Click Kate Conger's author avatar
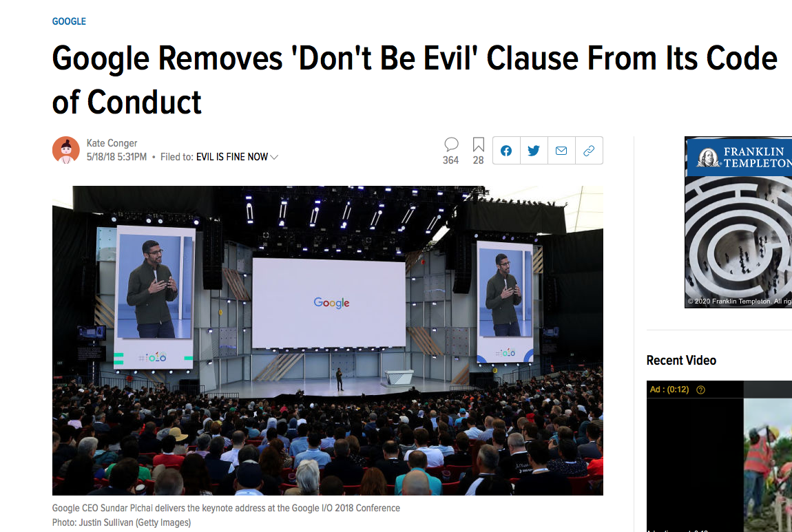 point(65,150)
